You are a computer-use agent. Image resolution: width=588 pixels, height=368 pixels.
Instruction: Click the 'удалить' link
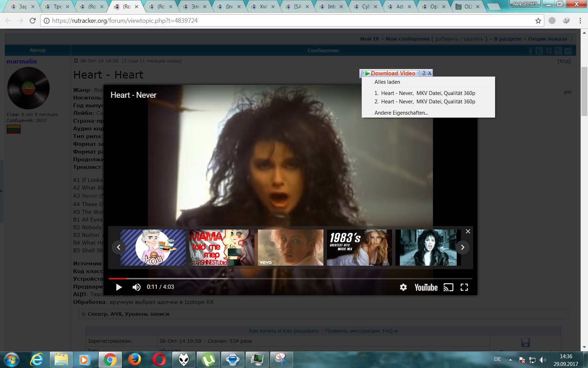pyautogui.click(x=473, y=39)
